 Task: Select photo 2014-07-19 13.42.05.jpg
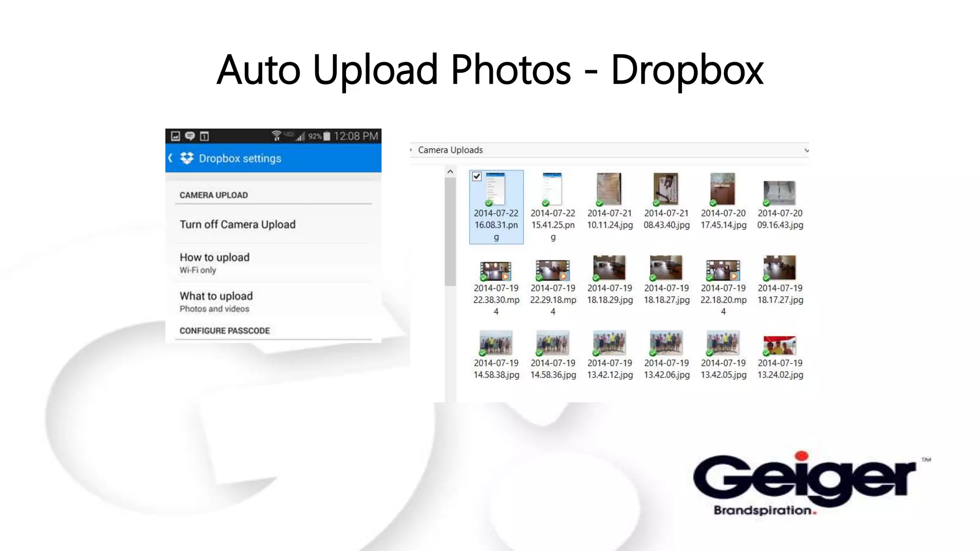pos(723,355)
